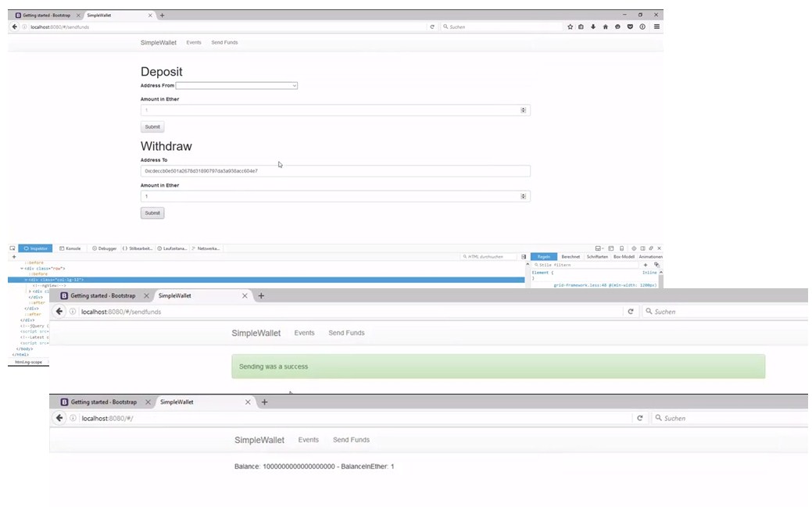Switch to the Animationen styles tab
This screenshot has width=812, height=507.
[x=650, y=257]
